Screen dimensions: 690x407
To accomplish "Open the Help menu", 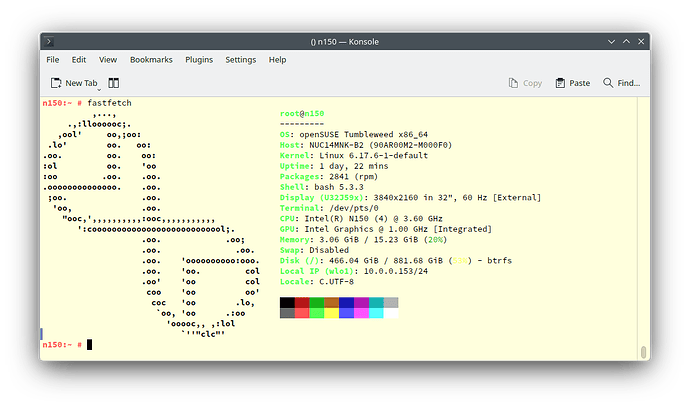I will 277,60.
